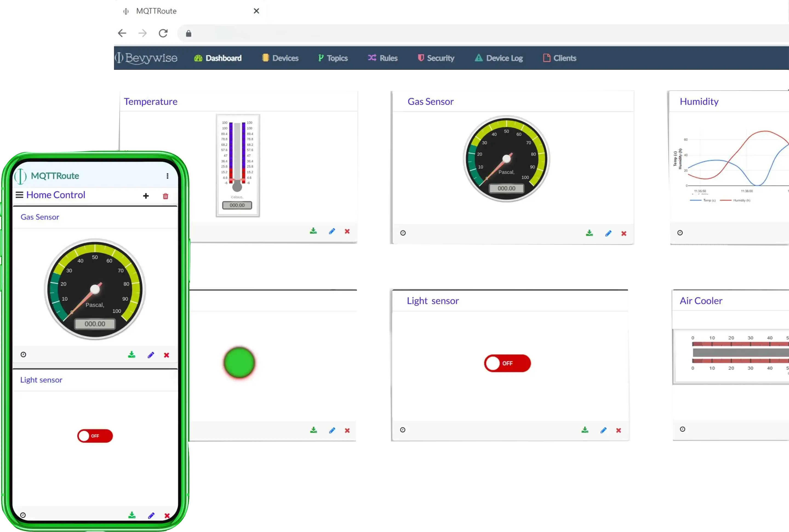Click the delete red button in Home Control
The height and width of the screenshot is (532, 789).
coord(165,195)
